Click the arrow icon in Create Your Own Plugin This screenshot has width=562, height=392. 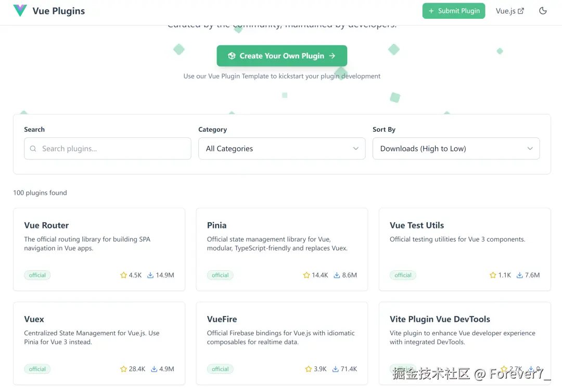click(x=332, y=56)
